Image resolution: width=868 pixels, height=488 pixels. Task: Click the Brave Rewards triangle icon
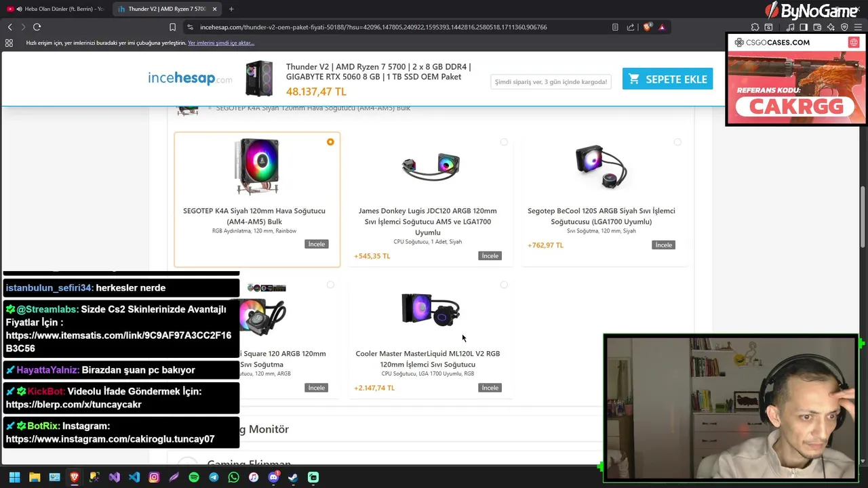tap(662, 27)
